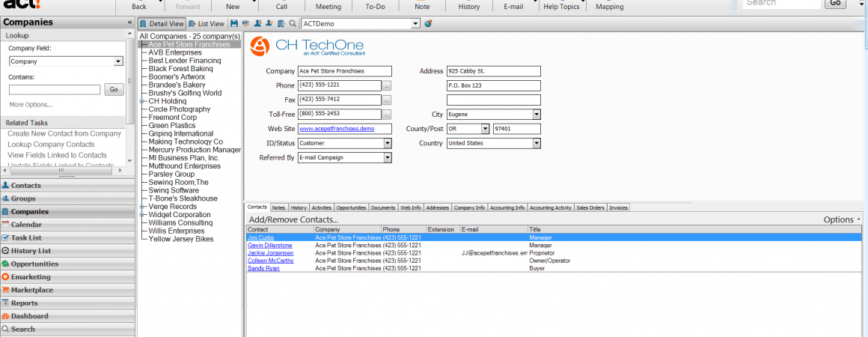The height and width of the screenshot is (337, 868).
Task: Click the lookup Go button beside Contains field
Action: (114, 89)
